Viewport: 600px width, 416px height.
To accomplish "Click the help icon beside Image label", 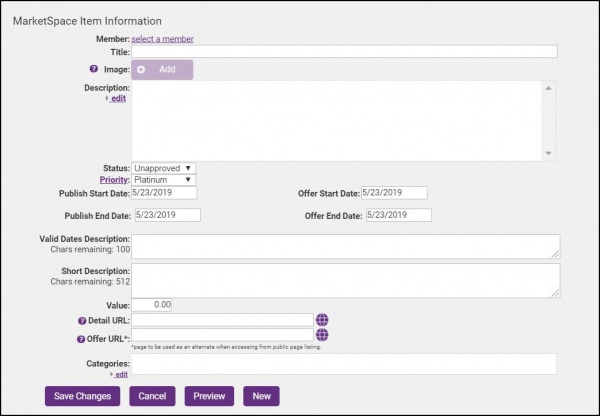I will 93,70.
